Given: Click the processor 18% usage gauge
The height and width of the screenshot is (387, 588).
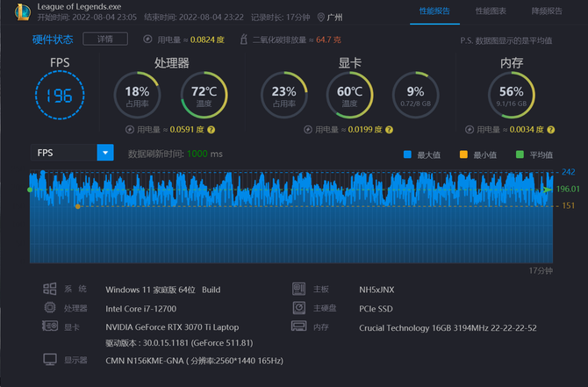Looking at the screenshot, I should point(137,96).
